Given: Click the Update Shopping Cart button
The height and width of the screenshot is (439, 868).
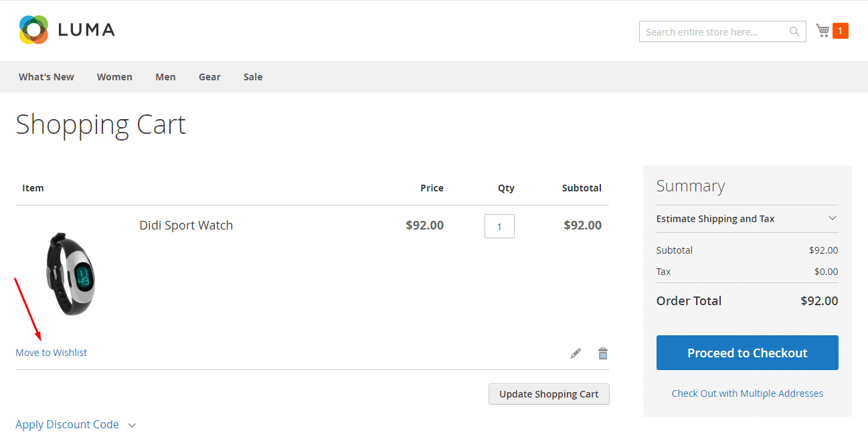Looking at the screenshot, I should point(549,394).
